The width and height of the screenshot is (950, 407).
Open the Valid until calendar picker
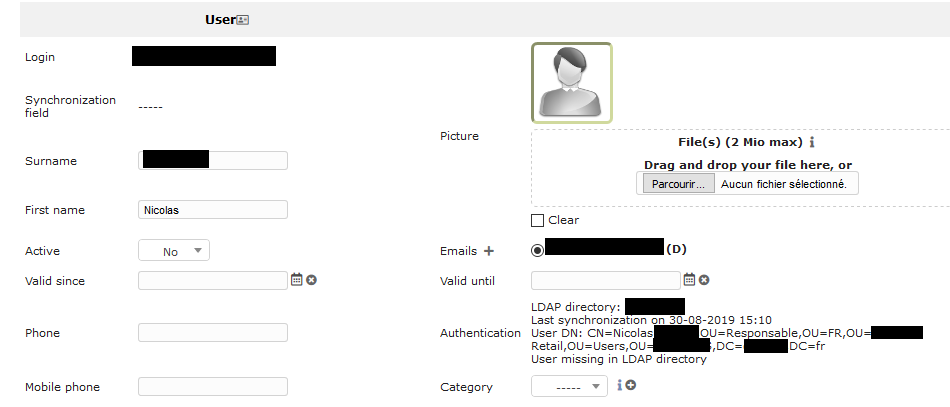click(x=689, y=279)
